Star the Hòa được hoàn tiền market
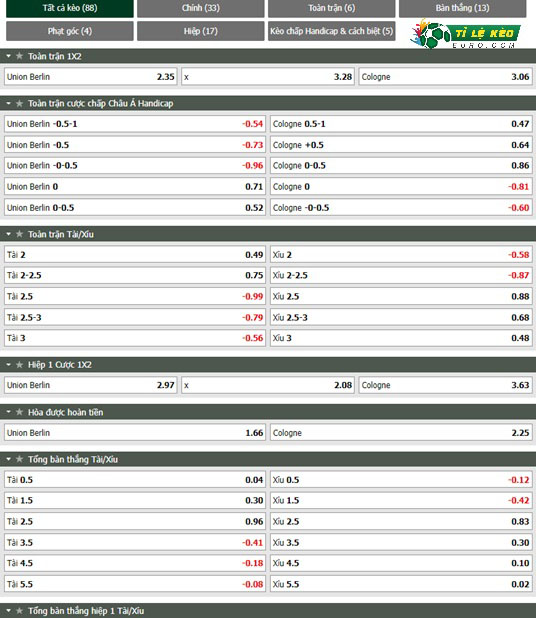Viewport: 536px width, 618px height. pos(19,412)
